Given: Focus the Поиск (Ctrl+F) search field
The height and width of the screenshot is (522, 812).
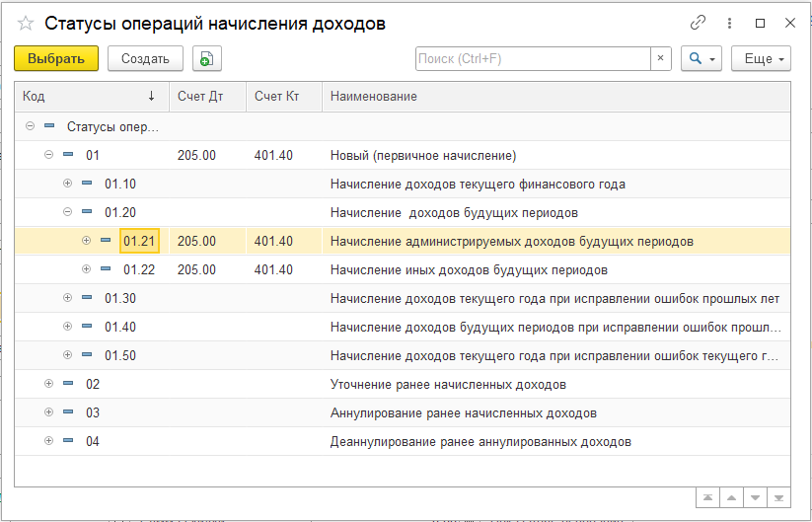Looking at the screenshot, I should tap(533, 58).
